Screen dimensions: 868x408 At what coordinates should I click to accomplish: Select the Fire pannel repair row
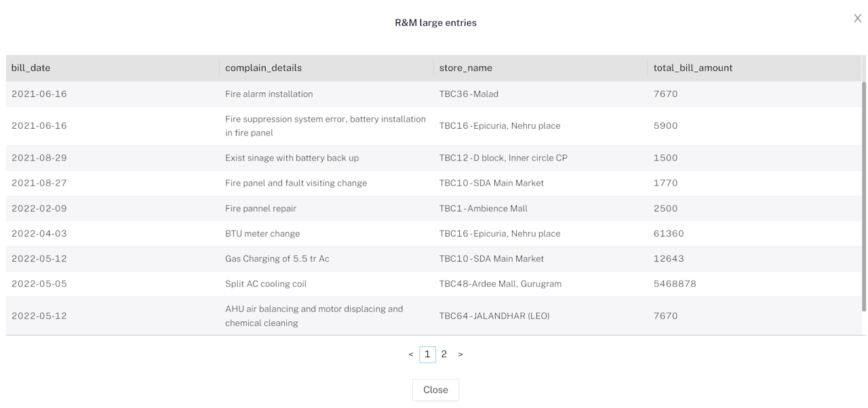(260, 209)
